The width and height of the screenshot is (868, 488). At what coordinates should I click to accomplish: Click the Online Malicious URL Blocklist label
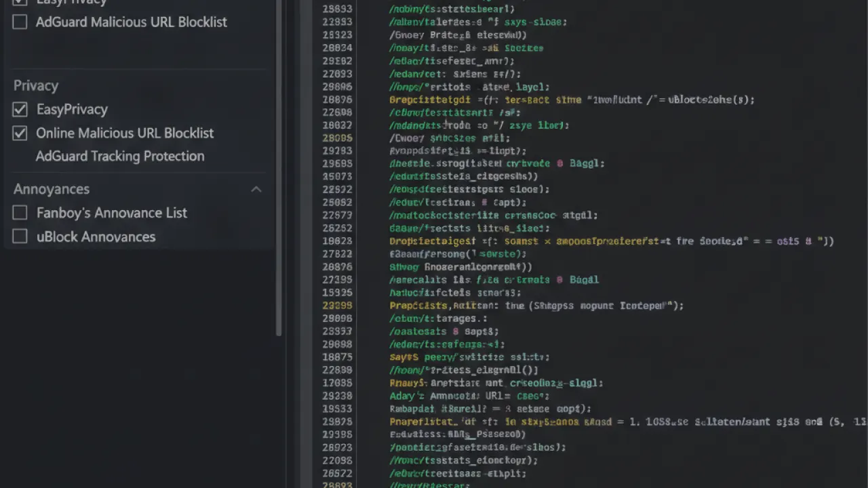(125, 133)
